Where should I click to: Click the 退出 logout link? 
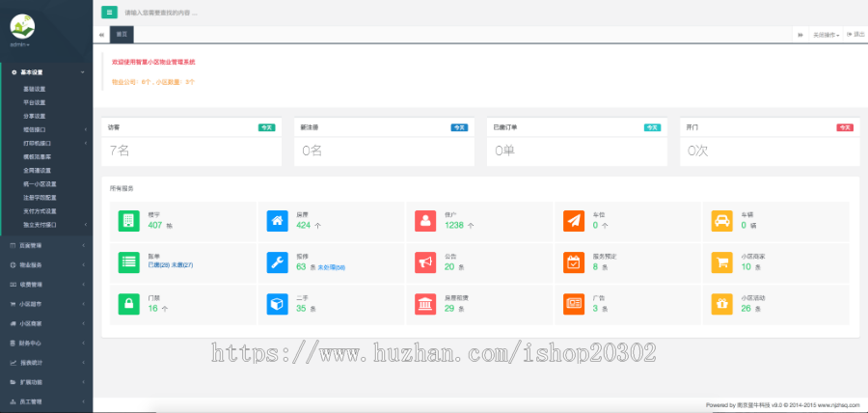tap(855, 35)
